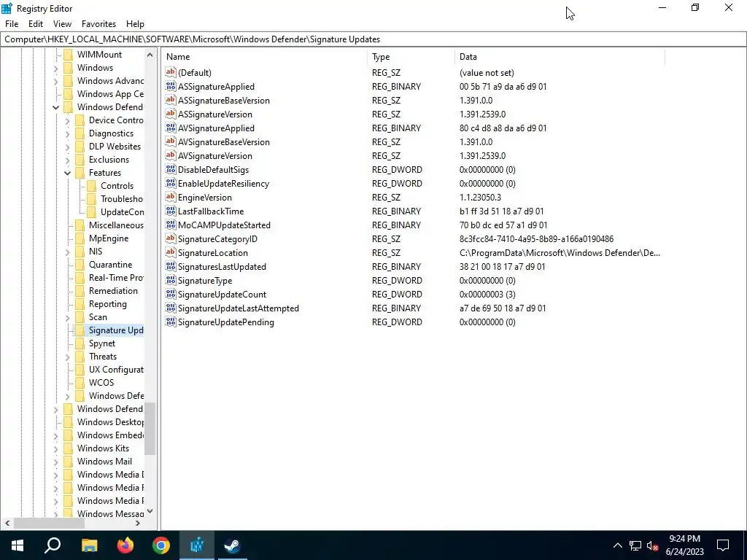Click the Reporting folder icon

(x=80, y=304)
